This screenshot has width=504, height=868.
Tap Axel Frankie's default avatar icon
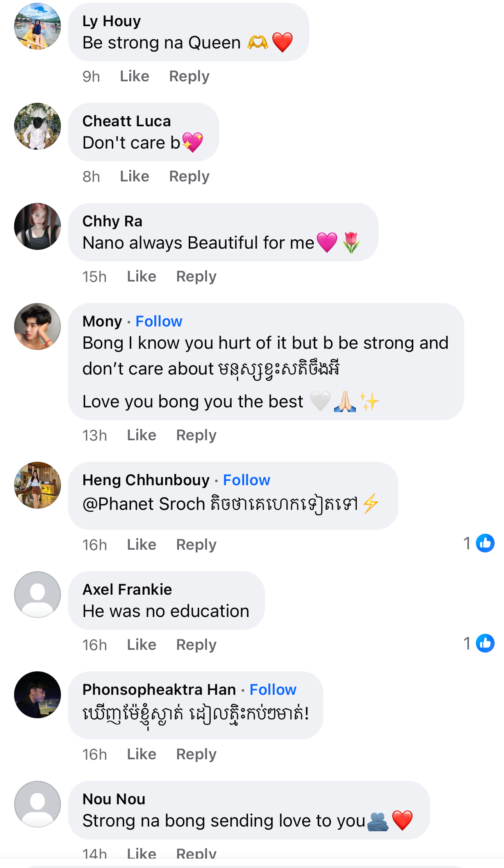38,595
